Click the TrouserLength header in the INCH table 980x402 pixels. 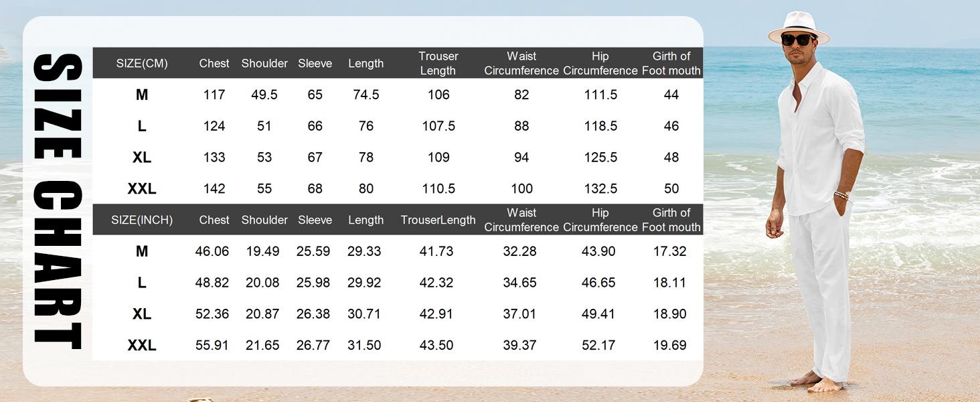(x=438, y=220)
